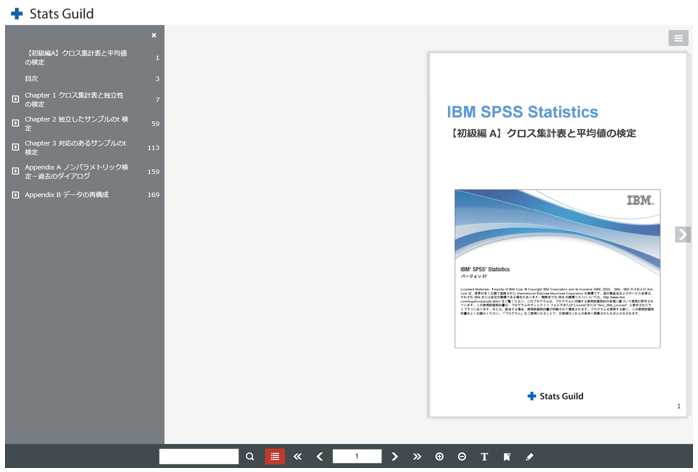Screen dimensions: 698x472
Task: Jump to Chapter 3 対応のあるサンプルのt検定
Action: [76, 147]
